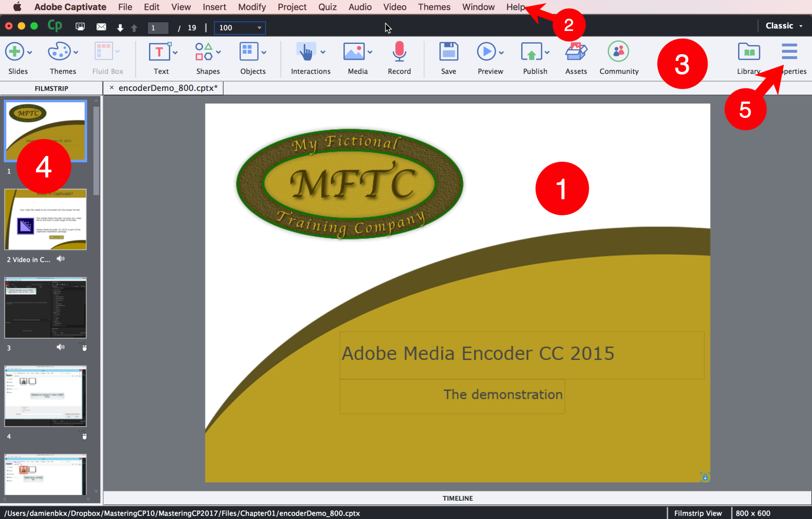Click the mouse icon under slide 4
Image resolution: width=812 pixels, height=519 pixels.
coord(84,436)
